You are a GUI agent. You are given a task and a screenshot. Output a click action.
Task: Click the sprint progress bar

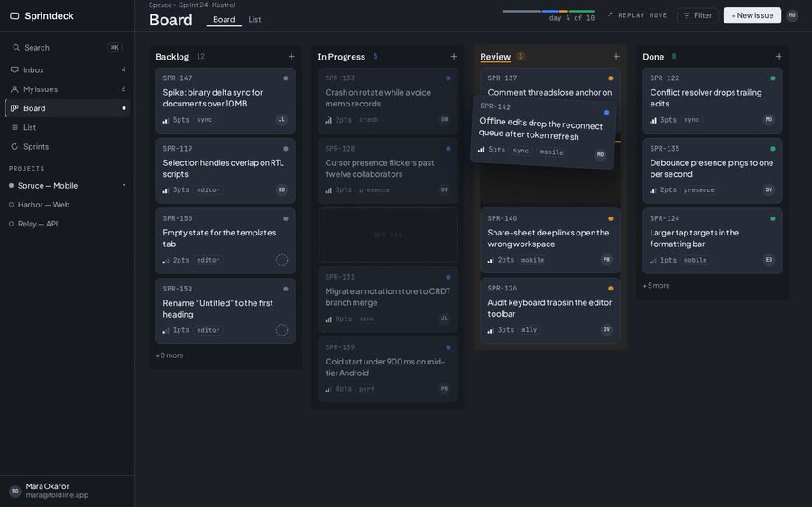pyautogui.click(x=549, y=11)
